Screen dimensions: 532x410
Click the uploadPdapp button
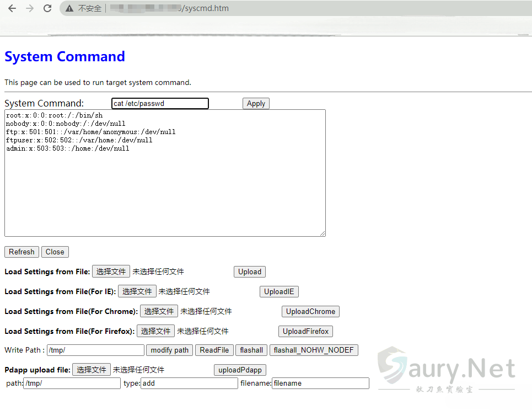click(x=240, y=370)
